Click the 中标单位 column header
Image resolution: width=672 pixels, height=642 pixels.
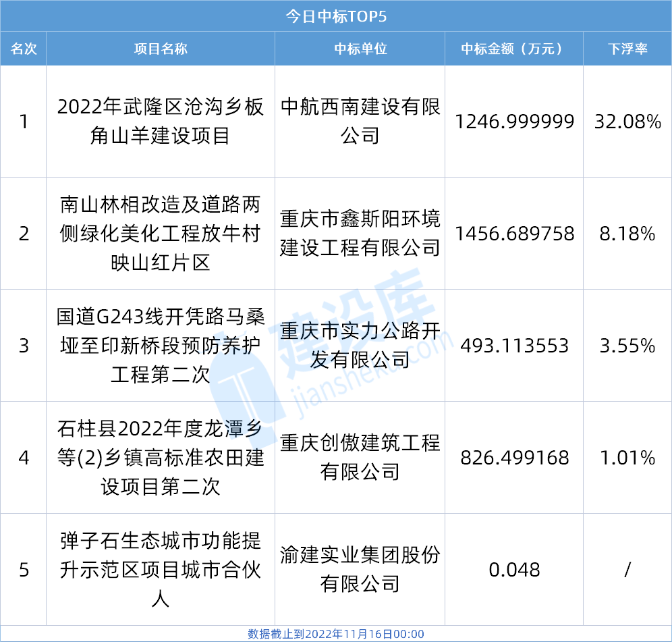360,49
